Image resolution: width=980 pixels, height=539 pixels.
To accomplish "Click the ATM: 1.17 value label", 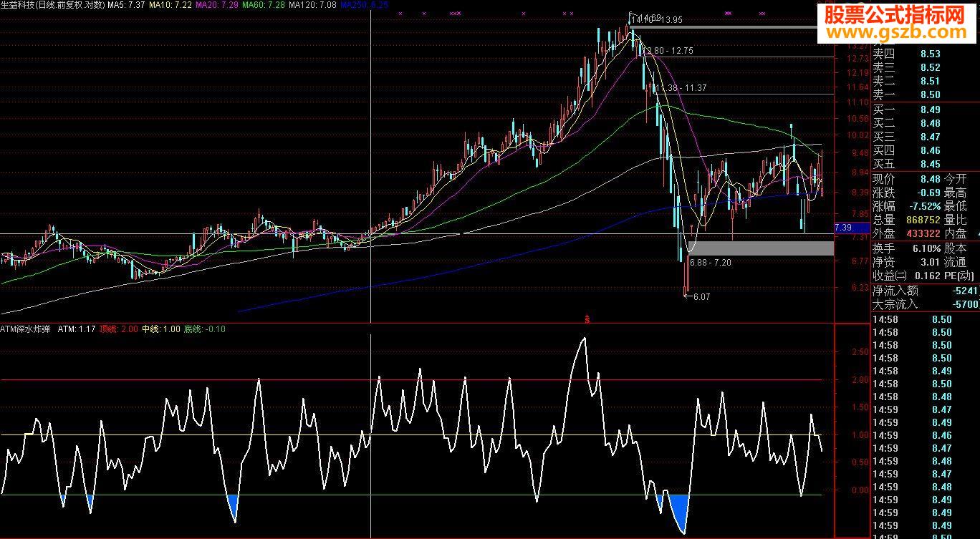I will click(77, 329).
